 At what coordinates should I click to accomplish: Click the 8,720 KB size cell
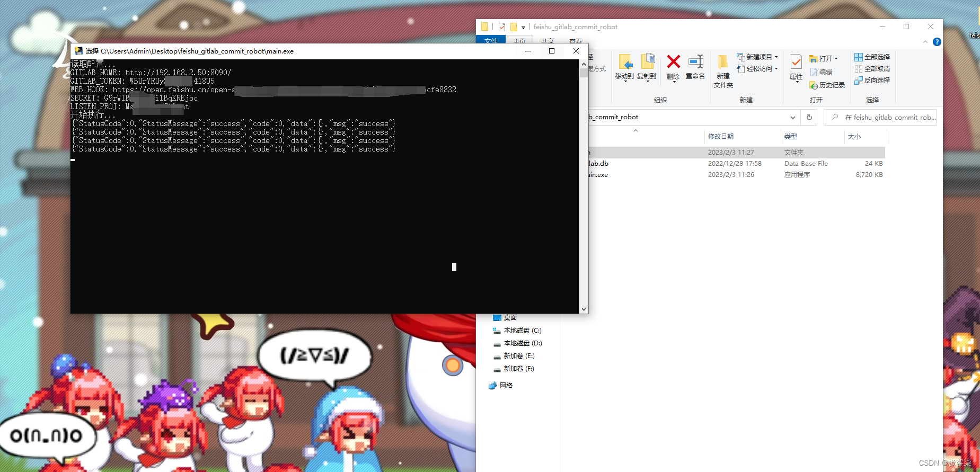[869, 175]
